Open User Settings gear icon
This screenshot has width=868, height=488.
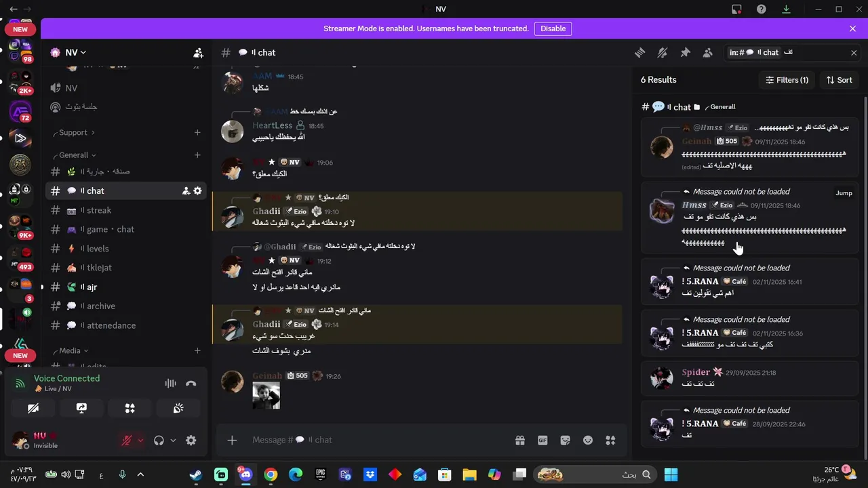[191, 441]
